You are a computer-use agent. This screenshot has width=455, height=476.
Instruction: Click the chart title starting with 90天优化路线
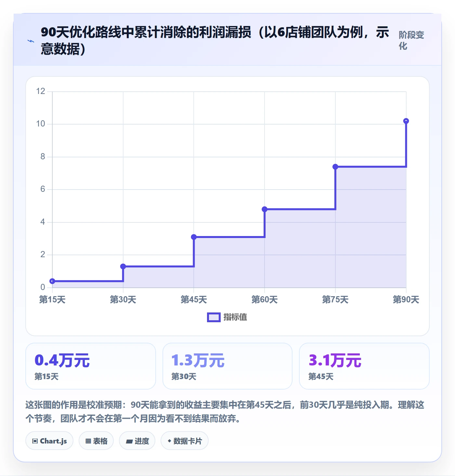tap(215, 41)
